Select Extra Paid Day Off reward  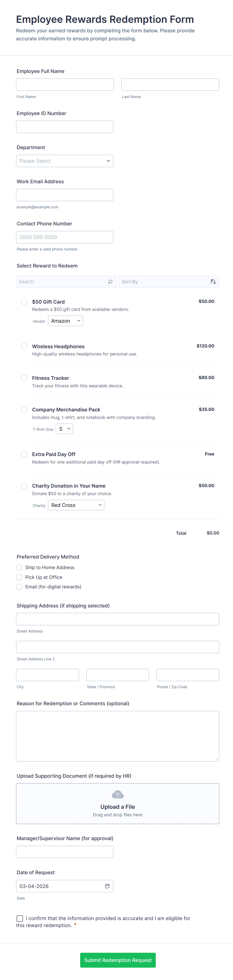click(x=24, y=454)
